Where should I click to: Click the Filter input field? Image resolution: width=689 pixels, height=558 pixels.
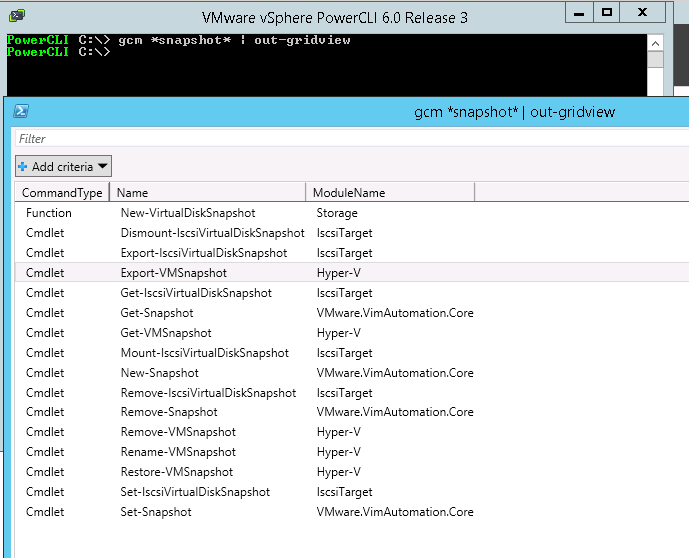[352, 138]
